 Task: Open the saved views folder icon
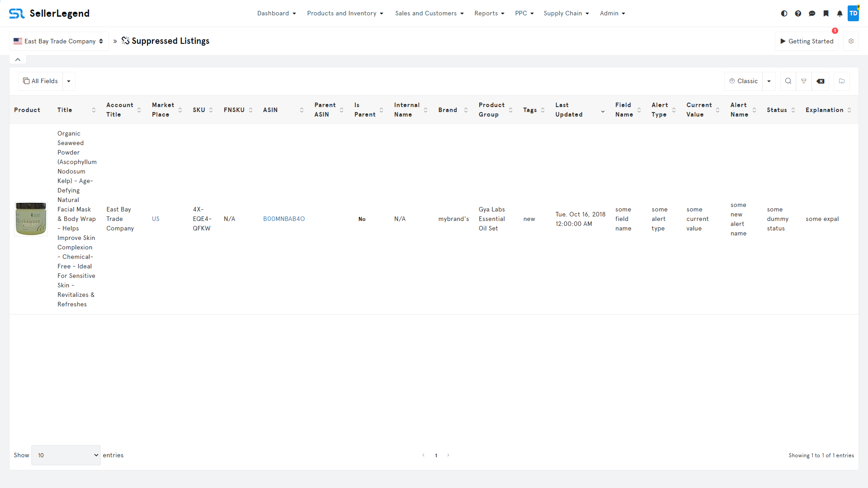click(842, 81)
